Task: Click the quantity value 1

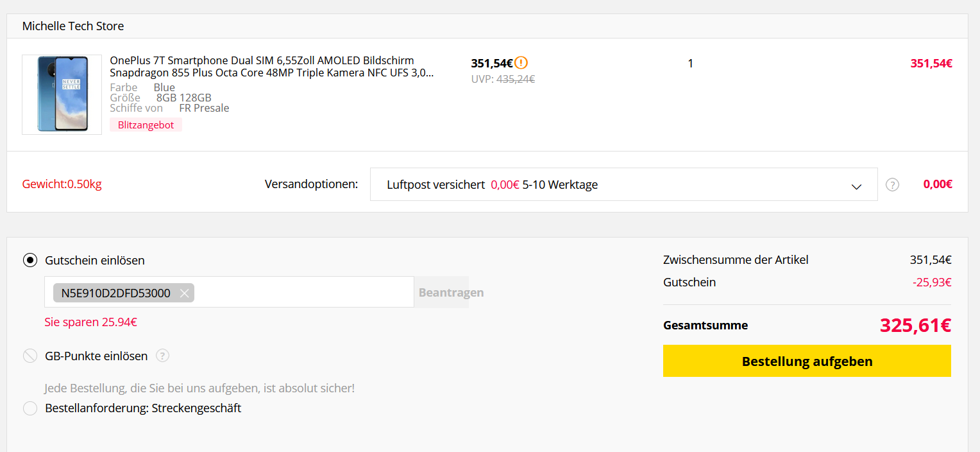Action: tap(690, 64)
